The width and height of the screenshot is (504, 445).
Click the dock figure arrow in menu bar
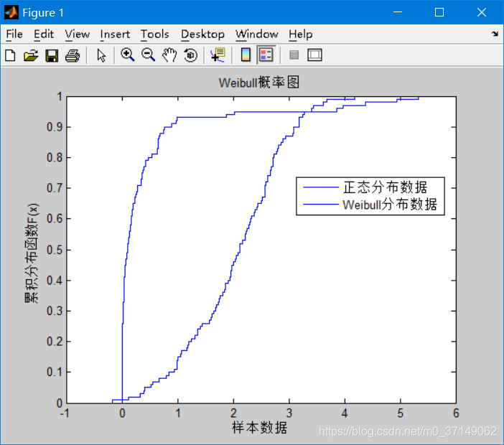pyautogui.click(x=495, y=34)
